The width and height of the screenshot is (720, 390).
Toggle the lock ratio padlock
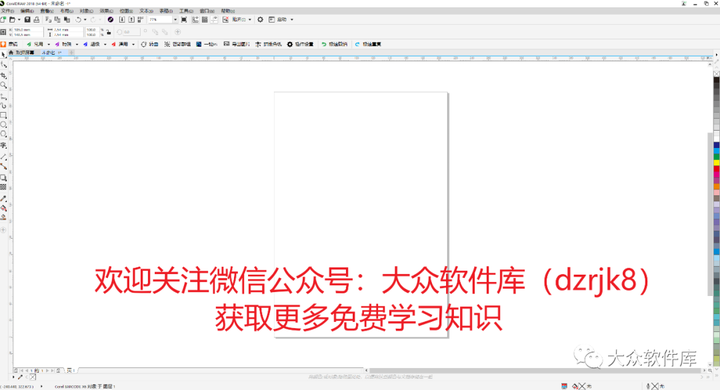(109, 32)
